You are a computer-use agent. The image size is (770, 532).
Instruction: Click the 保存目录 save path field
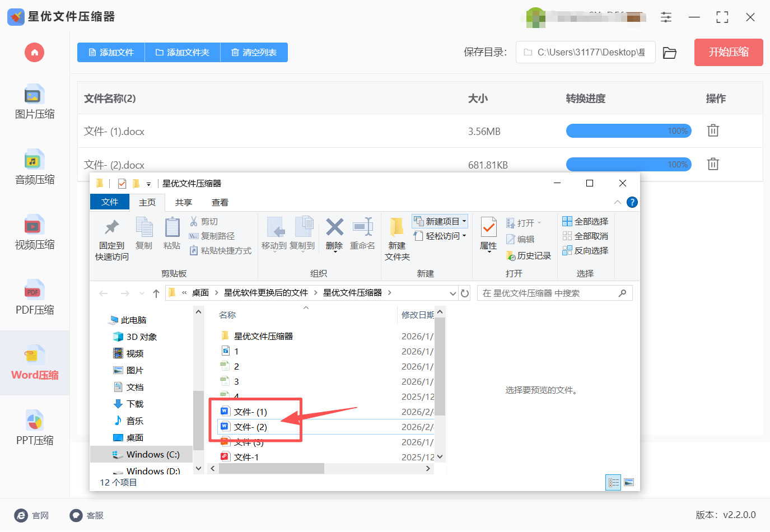[586, 52]
